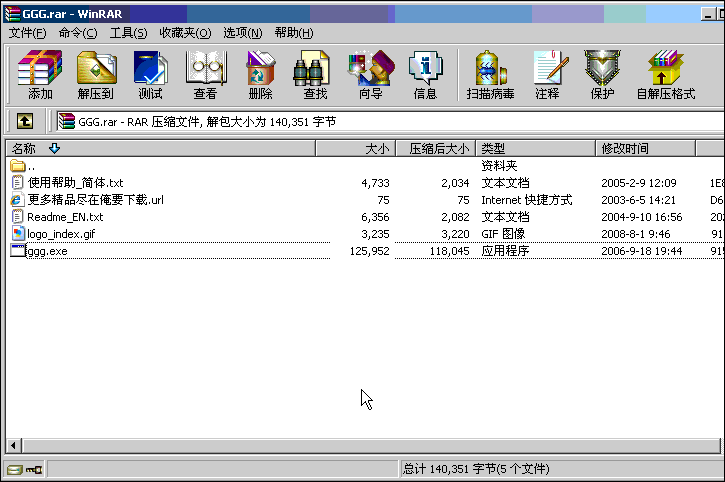Click the address bar showing GGG.rar path
Image resolution: width=725 pixels, height=482 pixels.
[390, 121]
